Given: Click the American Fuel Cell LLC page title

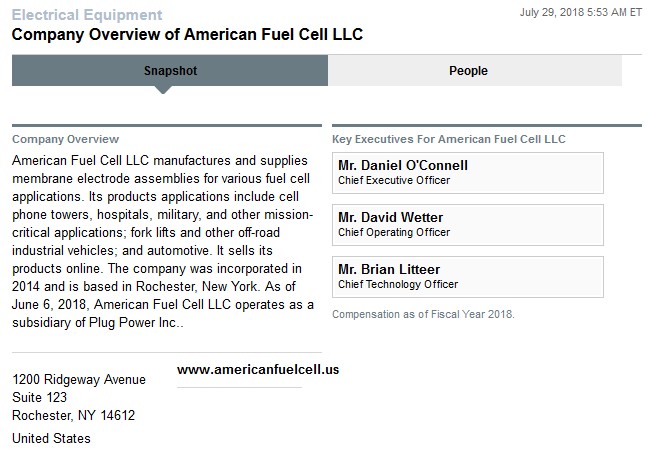Looking at the screenshot, I should [x=187, y=35].
